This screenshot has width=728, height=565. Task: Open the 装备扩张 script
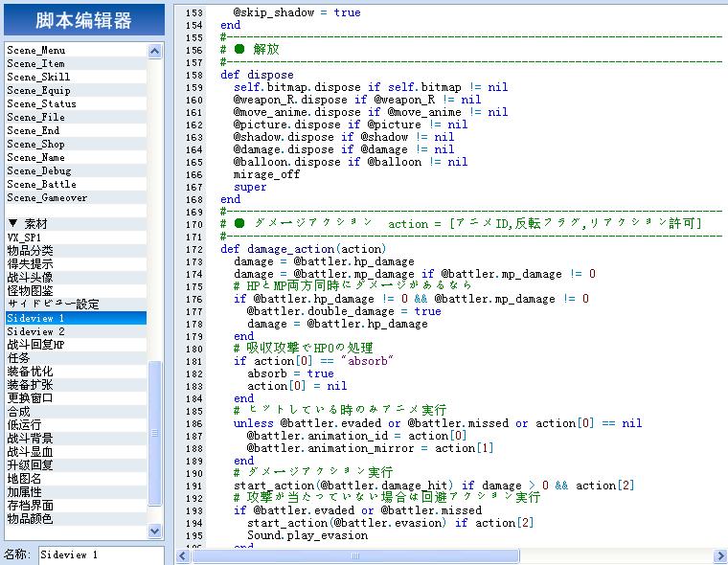[x=76, y=385]
